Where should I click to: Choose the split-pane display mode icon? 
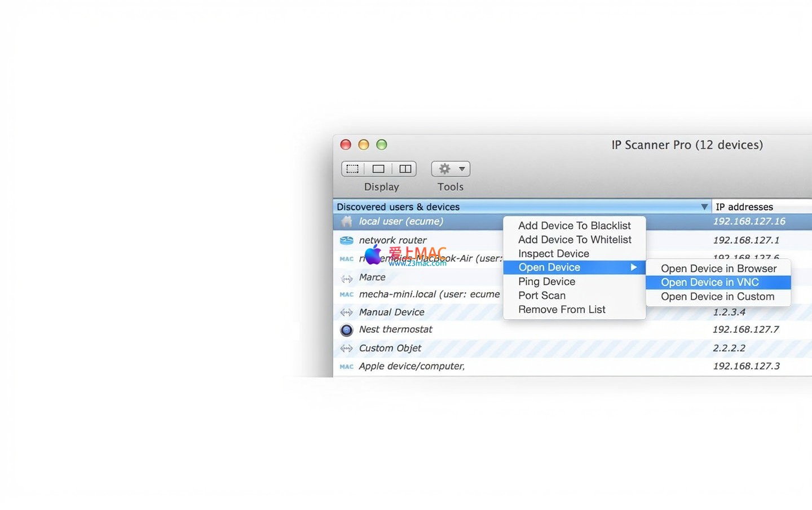[405, 169]
